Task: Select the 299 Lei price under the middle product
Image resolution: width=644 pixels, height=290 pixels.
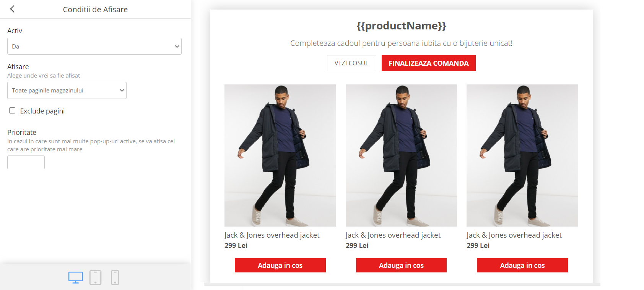Action: point(356,245)
